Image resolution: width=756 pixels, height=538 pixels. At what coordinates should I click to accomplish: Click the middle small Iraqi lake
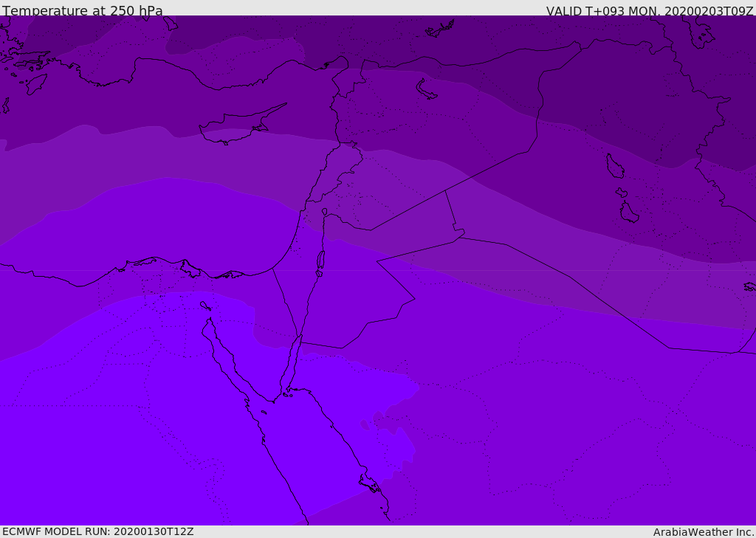622,193
